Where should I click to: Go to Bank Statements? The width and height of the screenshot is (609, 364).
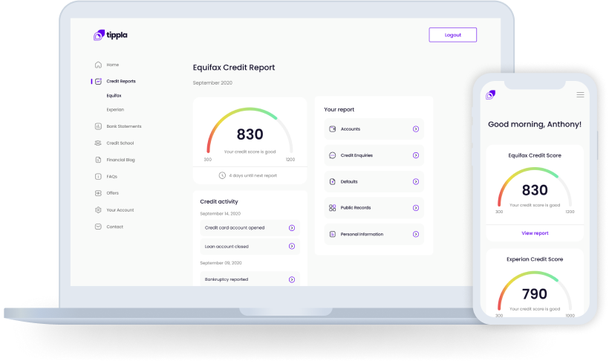click(x=124, y=126)
